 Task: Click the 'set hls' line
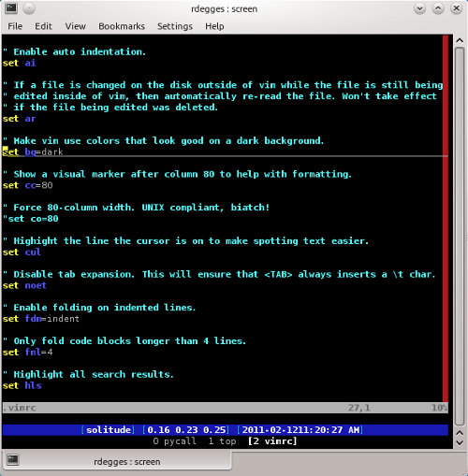(x=22, y=385)
